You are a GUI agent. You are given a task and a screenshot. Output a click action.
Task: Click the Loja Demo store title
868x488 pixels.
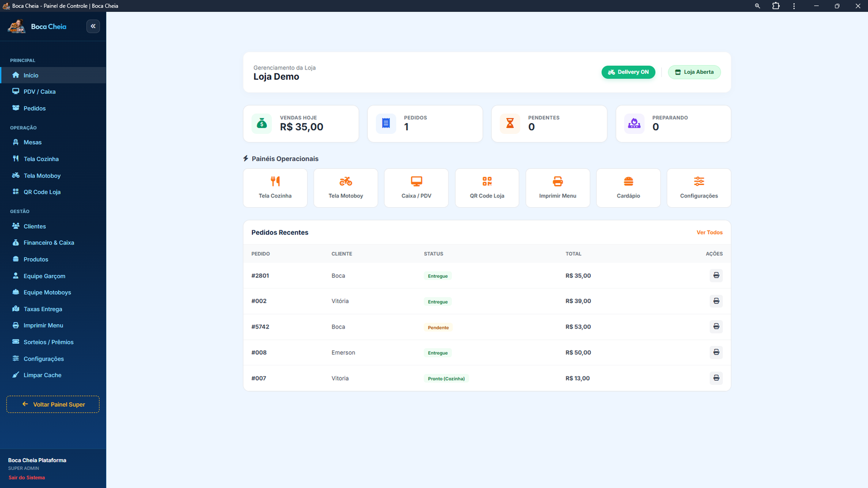276,77
